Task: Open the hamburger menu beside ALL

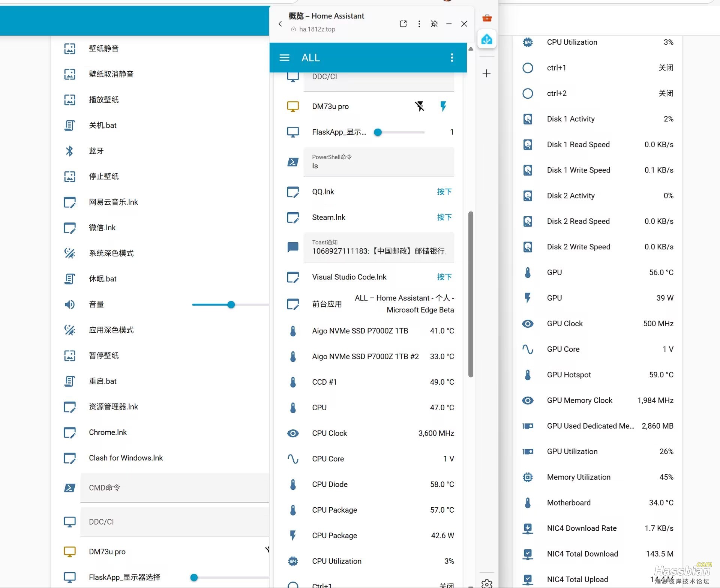Action: click(285, 57)
